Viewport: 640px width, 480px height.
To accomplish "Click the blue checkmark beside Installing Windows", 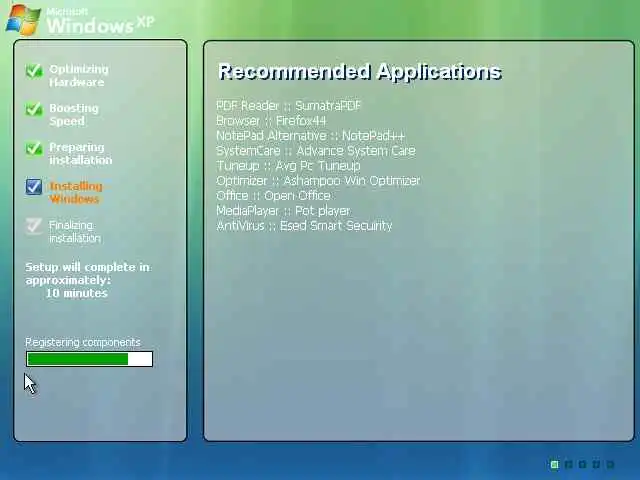I will [34, 187].
